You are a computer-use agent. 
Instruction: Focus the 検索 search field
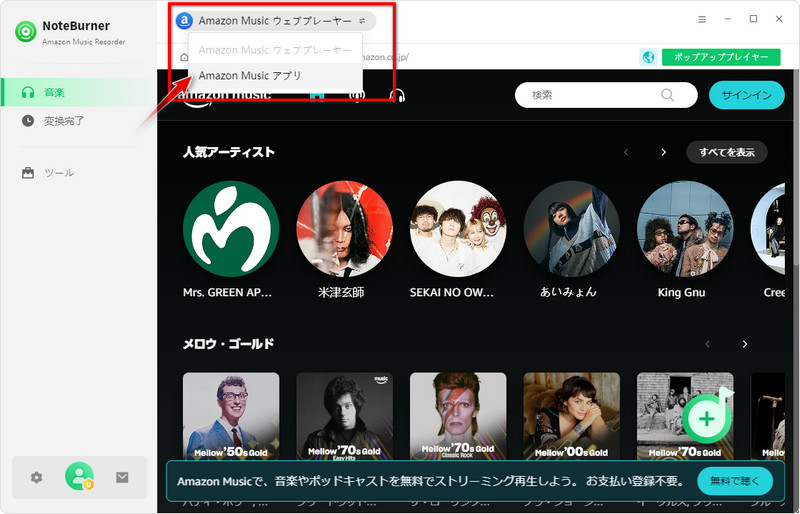tap(606, 95)
